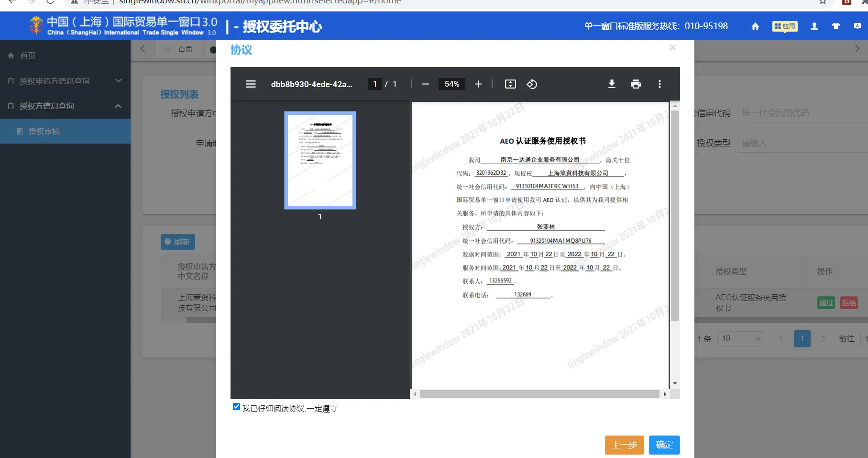Close the 协议 dialog
868x458 pixels.
673,47
